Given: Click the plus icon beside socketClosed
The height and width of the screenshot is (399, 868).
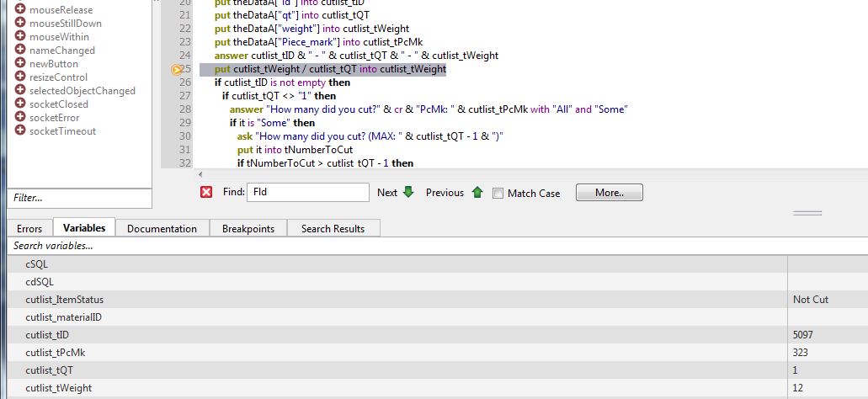Looking at the screenshot, I should (x=19, y=104).
